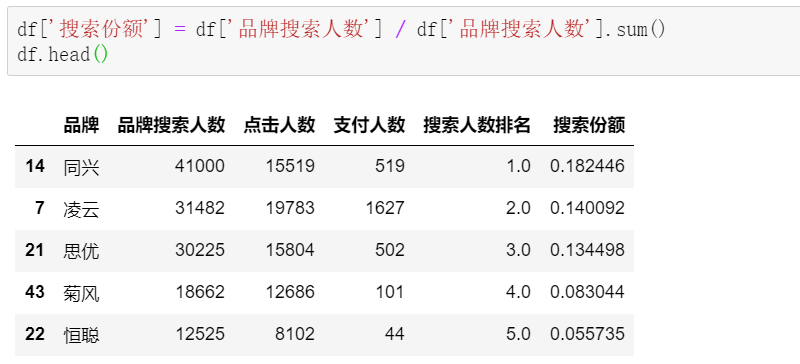Click the 点击人数 column header

[279, 125]
